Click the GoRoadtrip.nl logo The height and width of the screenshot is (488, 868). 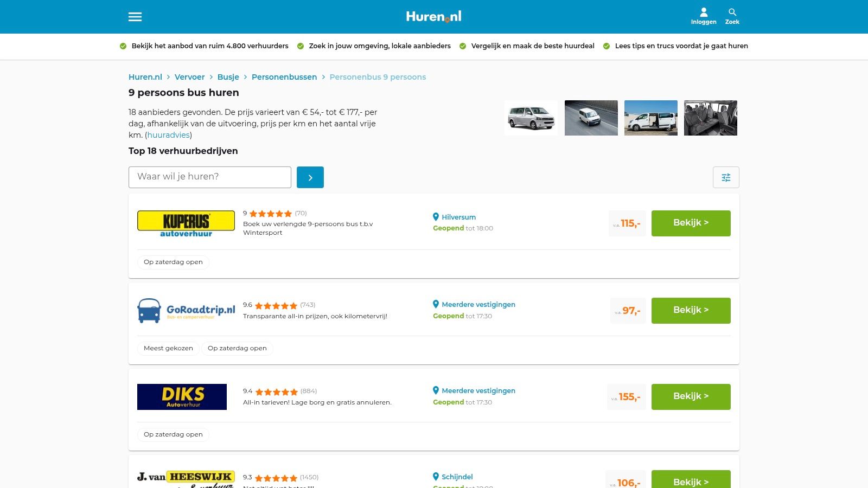click(x=186, y=311)
